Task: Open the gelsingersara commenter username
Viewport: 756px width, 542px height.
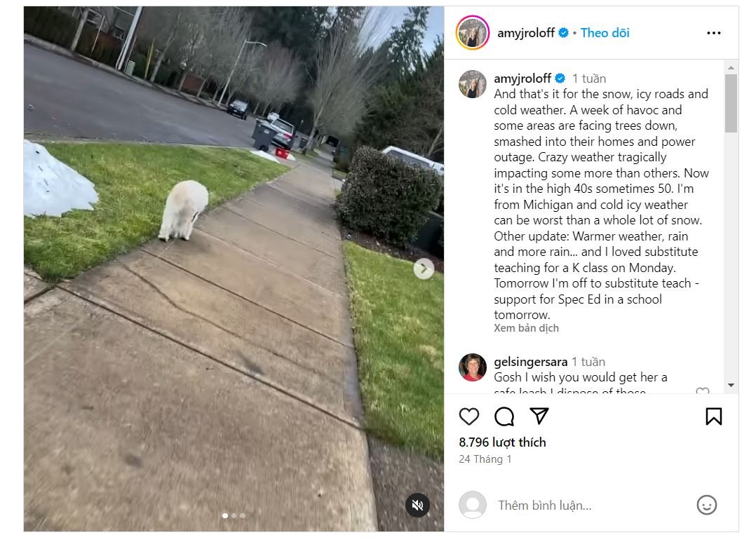Action: 530,362
